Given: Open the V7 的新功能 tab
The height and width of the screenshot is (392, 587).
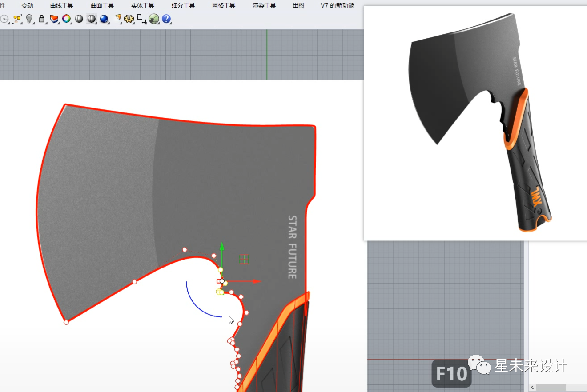Looking at the screenshot, I should click(x=338, y=5).
